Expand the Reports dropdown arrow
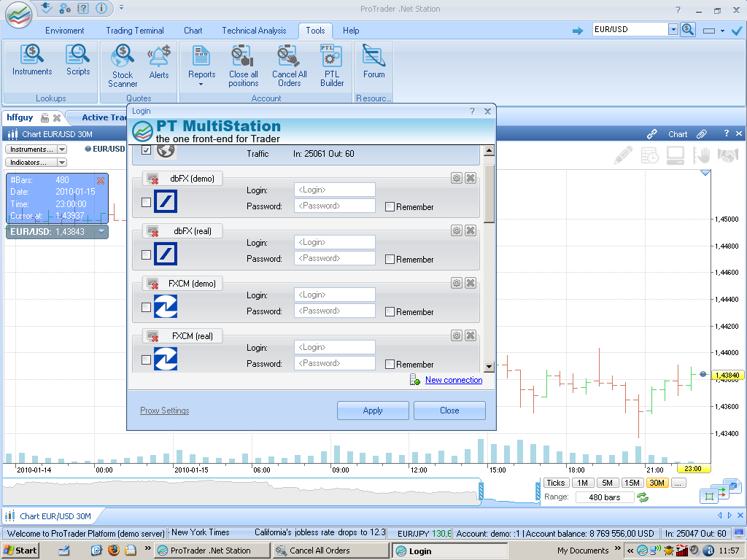This screenshot has width=747, height=560. coord(201,85)
